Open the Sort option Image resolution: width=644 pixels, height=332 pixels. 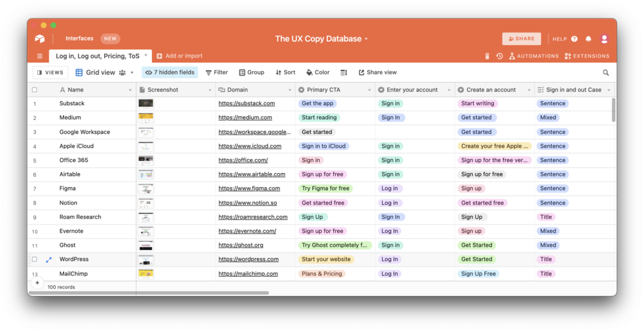point(285,72)
